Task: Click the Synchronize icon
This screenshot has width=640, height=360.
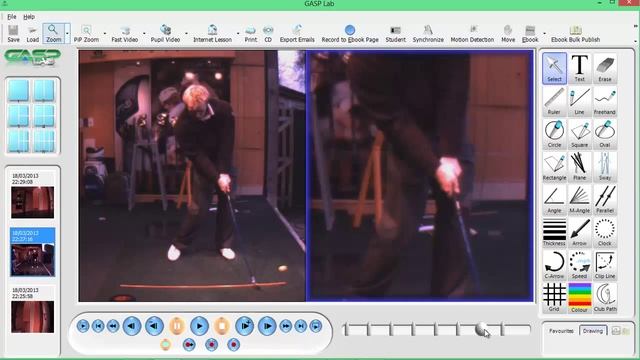Action: coord(428,33)
